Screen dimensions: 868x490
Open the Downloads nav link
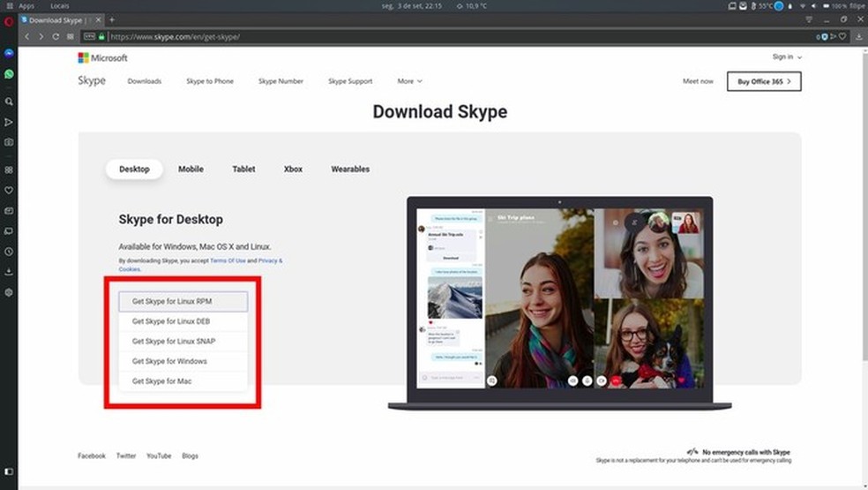click(x=145, y=81)
